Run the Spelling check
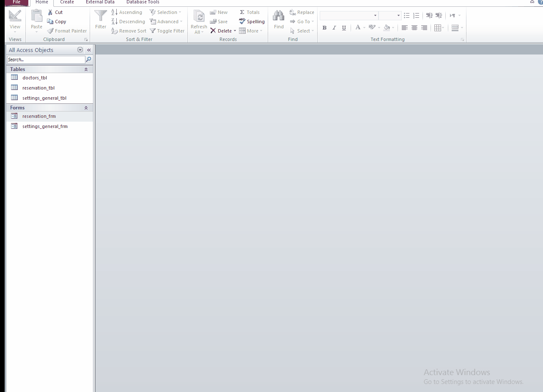 pos(252,22)
